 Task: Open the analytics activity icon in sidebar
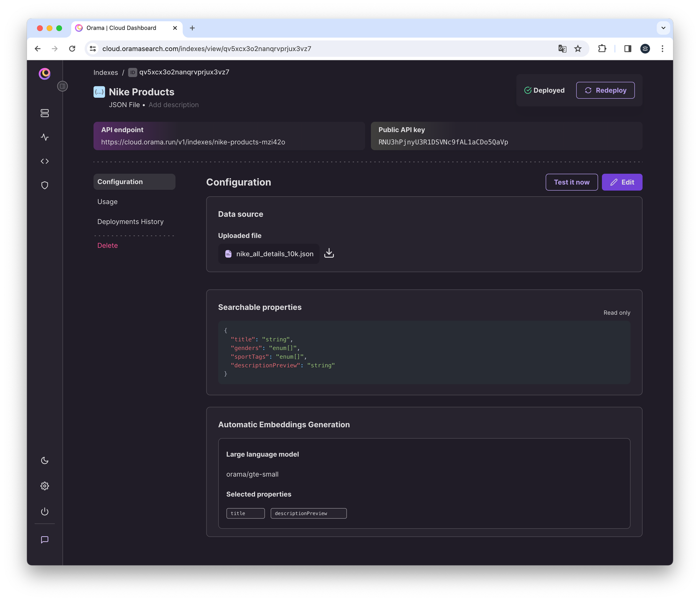[44, 137]
